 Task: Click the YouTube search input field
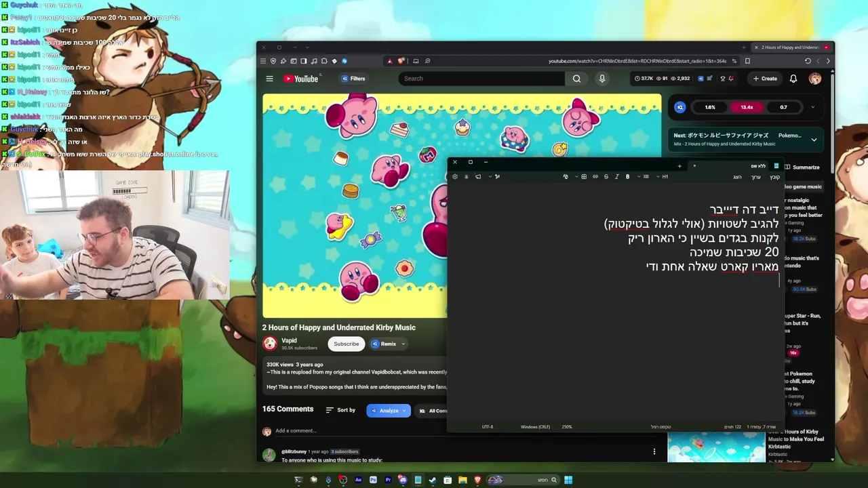click(481, 79)
